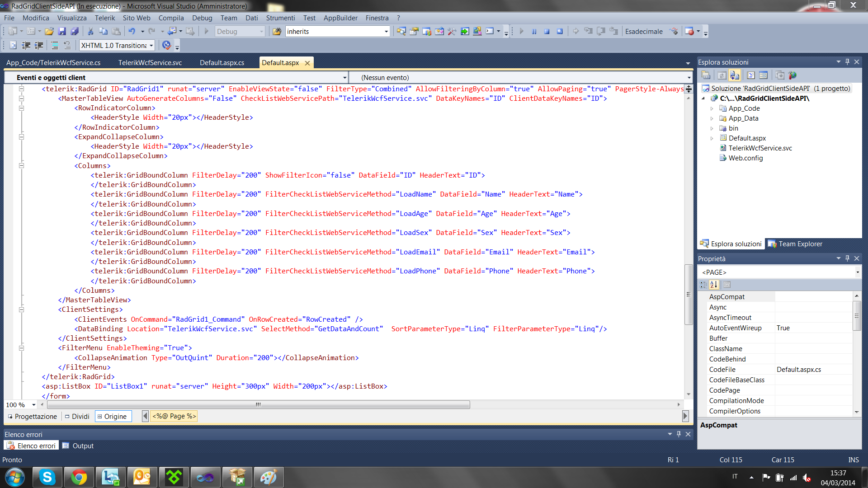The height and width of the screenshot is (488, 868).
Task: Click the Toolbox hammer-wrench icon
Action: pyautogui.click(x=452, y=31)
